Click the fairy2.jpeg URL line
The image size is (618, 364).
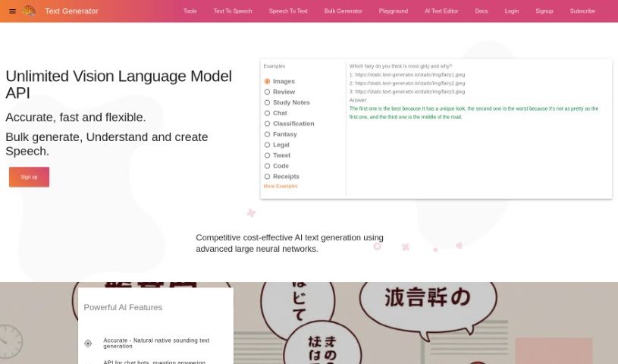[x=407, y=83]
